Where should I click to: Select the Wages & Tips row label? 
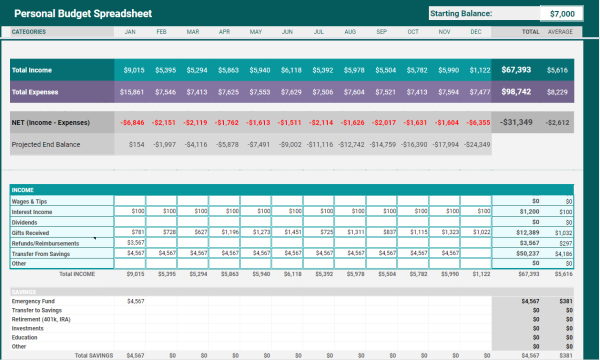62,201
